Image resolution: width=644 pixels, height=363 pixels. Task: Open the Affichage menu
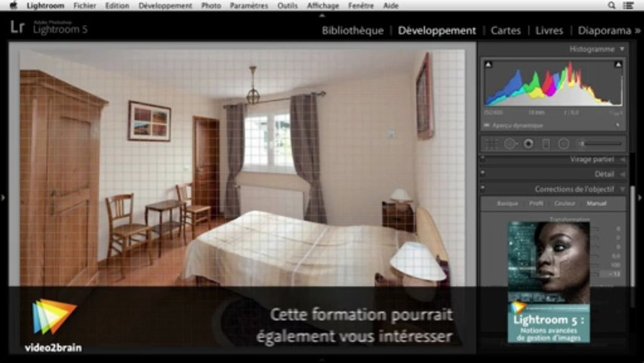coord(323,6)
